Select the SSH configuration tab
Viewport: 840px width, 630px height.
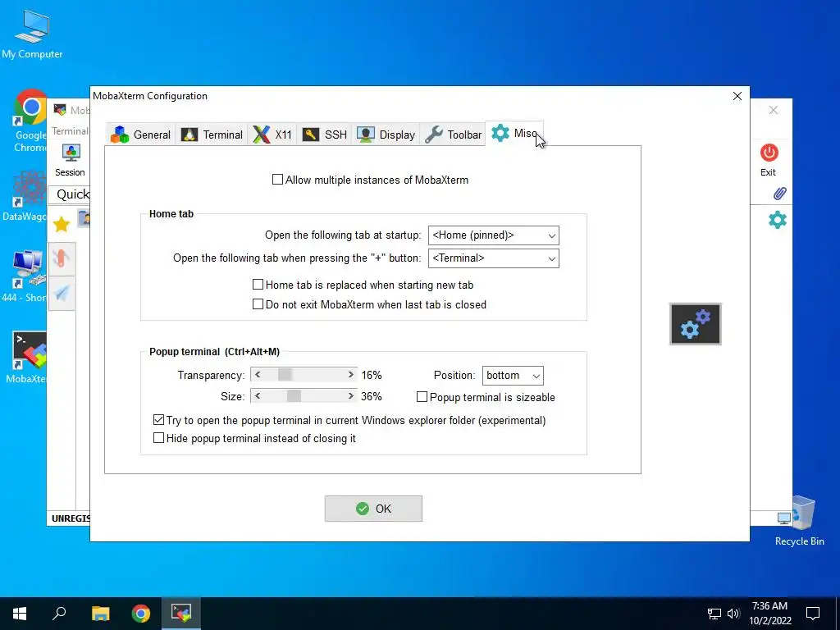(x=324, y=135)
